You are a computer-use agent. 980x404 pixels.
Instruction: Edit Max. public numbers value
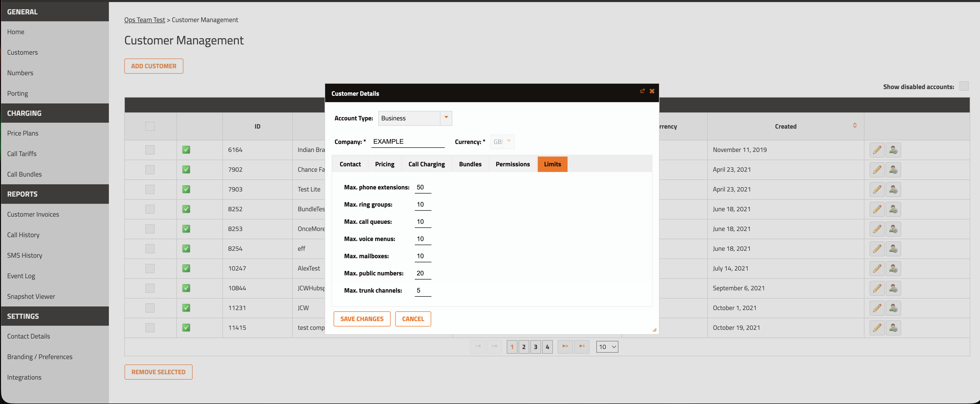coord(423,273)
